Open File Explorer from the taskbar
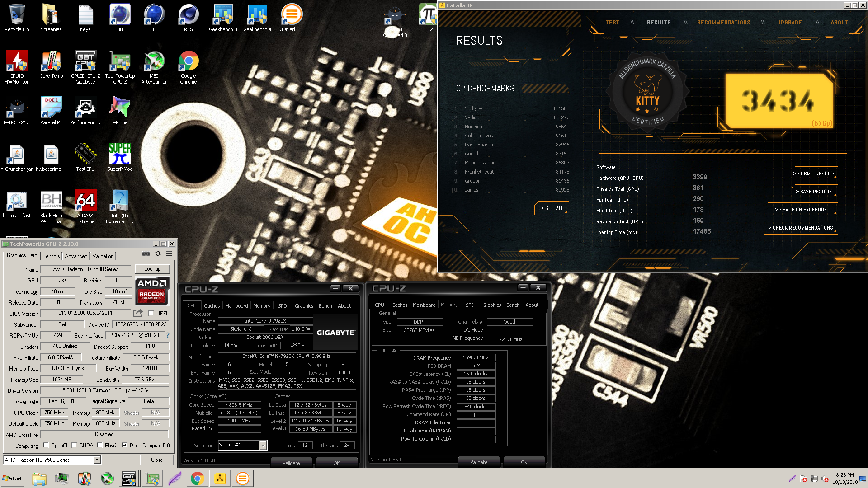 39,479
